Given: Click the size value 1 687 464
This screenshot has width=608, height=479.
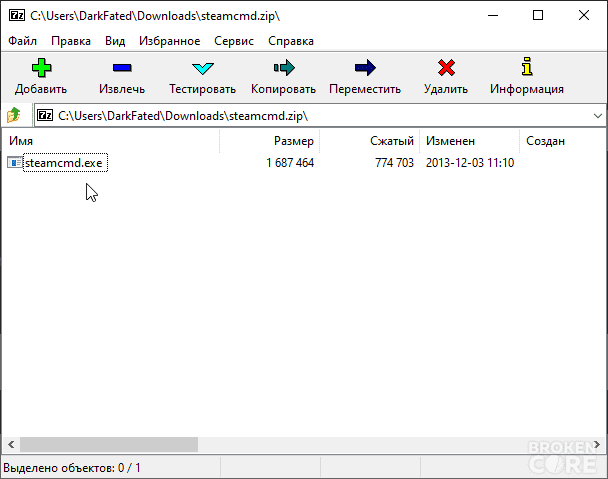Looking at the screenshot, I should 290,163.
